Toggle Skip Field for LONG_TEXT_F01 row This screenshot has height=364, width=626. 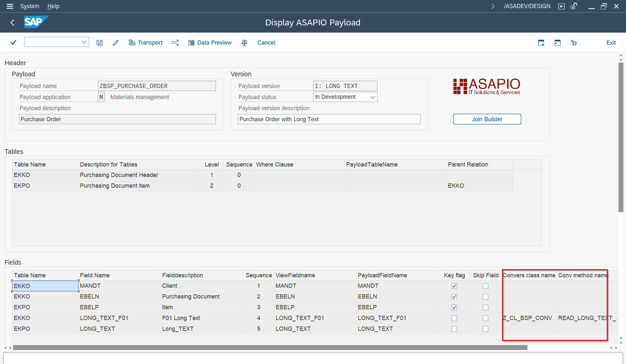pyautogui.click(x=485, y=318)
